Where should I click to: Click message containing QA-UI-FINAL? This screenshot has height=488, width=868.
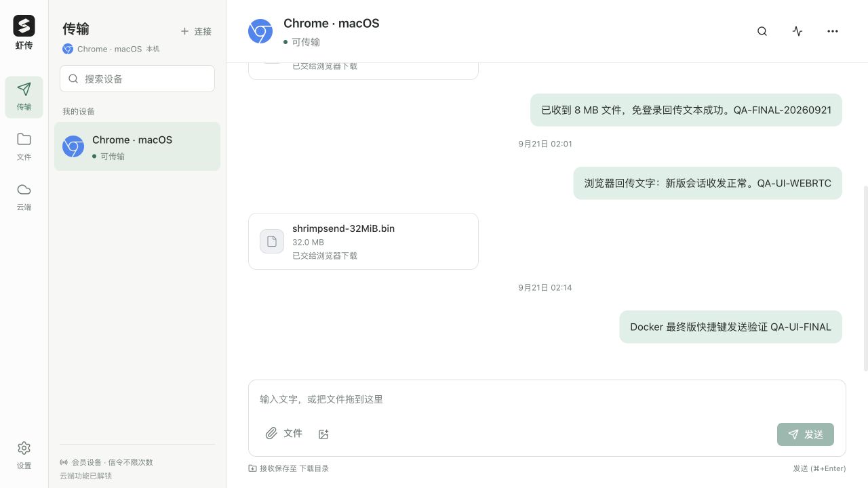click(730, 327)
